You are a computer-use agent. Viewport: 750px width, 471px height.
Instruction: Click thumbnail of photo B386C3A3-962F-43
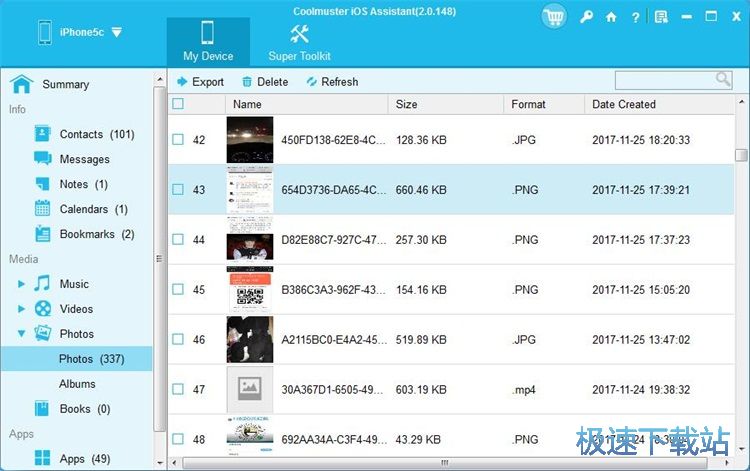click(x=250, y=289)
